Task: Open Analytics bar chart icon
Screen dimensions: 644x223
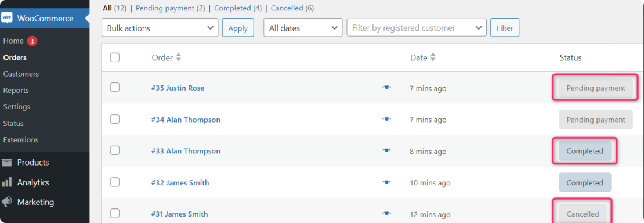Action: coord(6,182)
